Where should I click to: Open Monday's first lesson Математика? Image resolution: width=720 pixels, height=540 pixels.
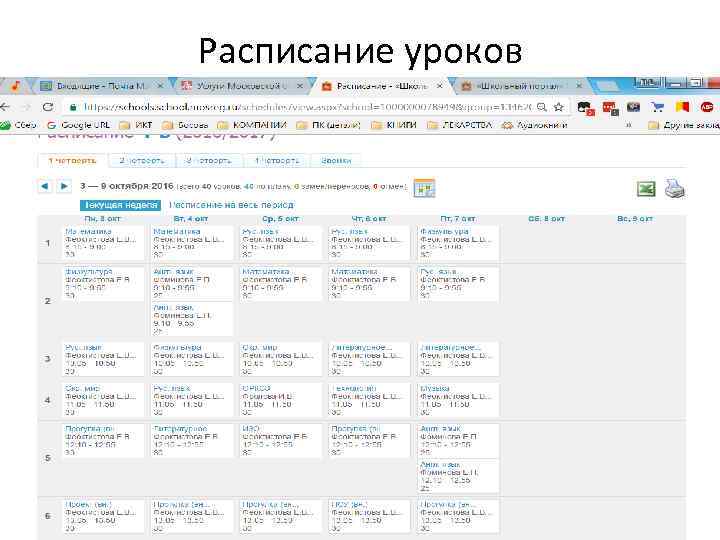click(88, 231)
